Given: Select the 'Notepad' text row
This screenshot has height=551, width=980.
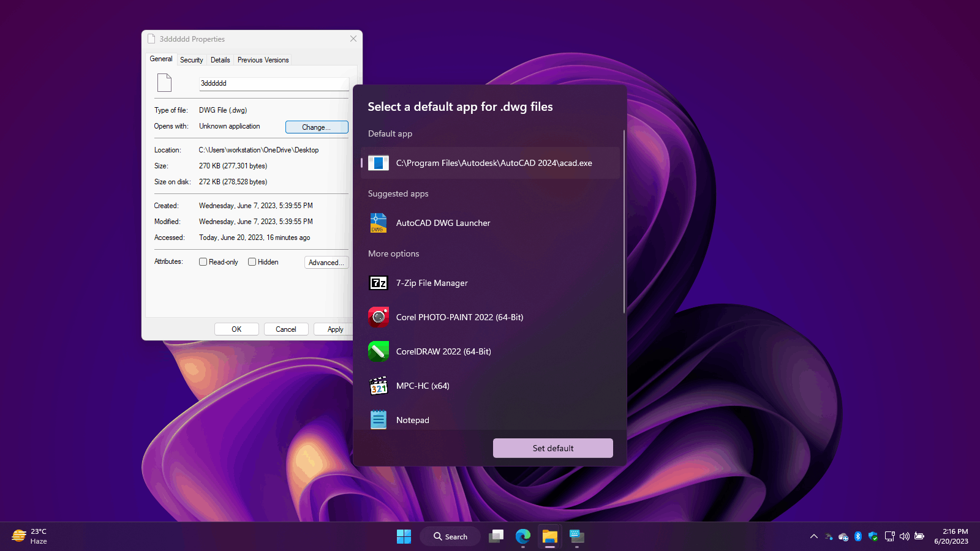Looking at the screenshot, I should coord(413,420).
